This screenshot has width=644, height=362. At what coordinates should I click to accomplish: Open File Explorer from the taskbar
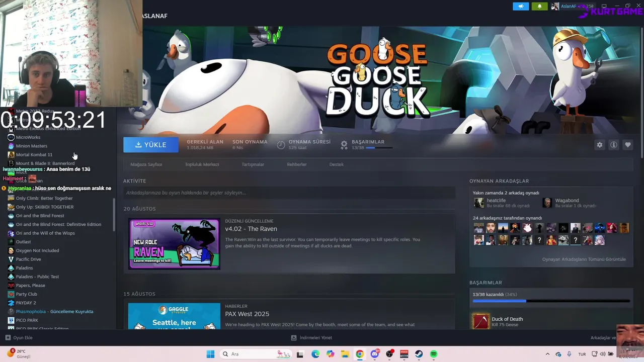coord(345,354)
